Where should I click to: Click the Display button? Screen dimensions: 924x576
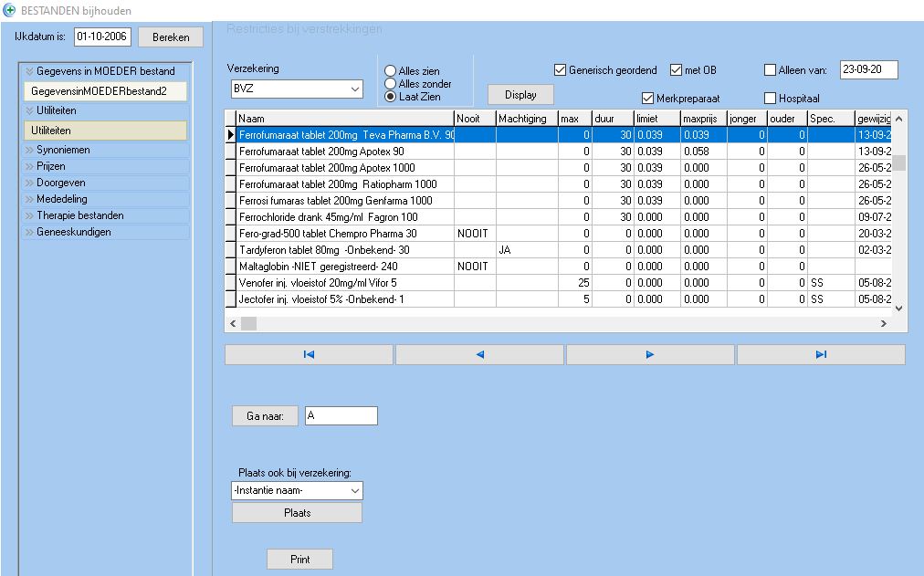pos(520,95)
